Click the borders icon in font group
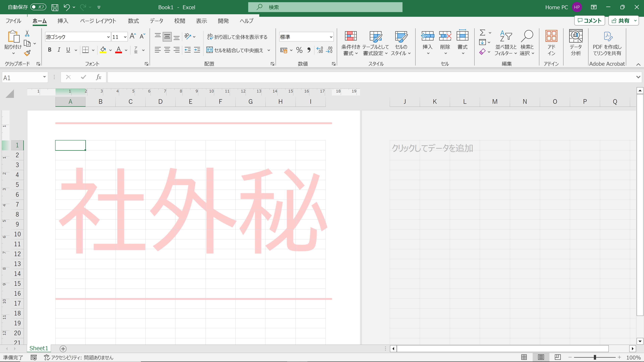Viewport: 644px width, 362px height. [86, 50]
